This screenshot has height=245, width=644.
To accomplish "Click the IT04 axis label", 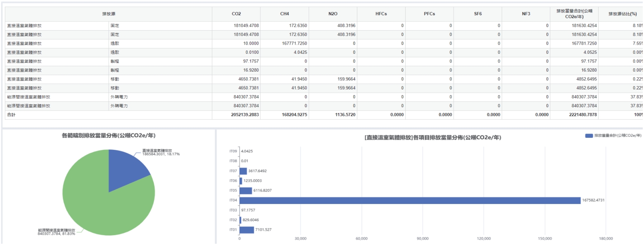I will pos(233,200).
